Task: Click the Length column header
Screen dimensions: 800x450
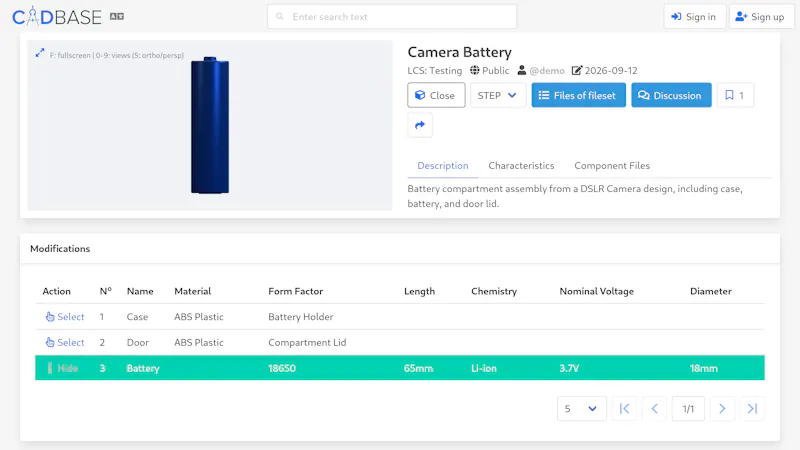Action: point(419,291)
